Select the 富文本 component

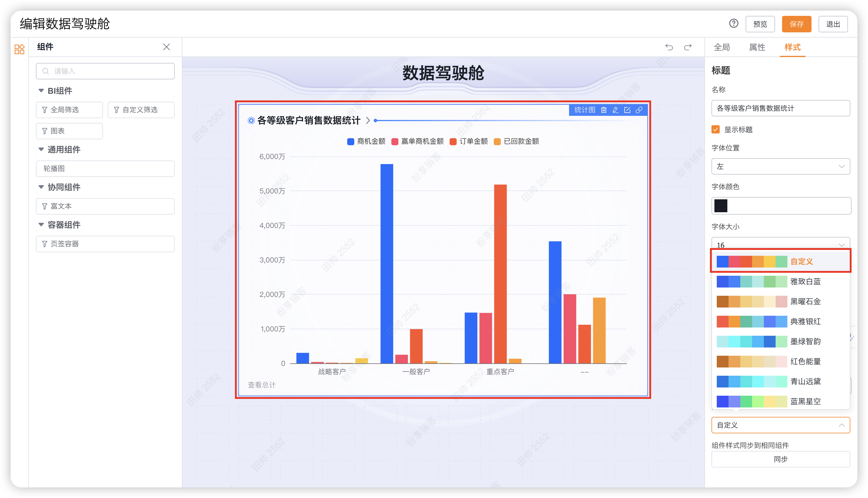tap(105, 206)
